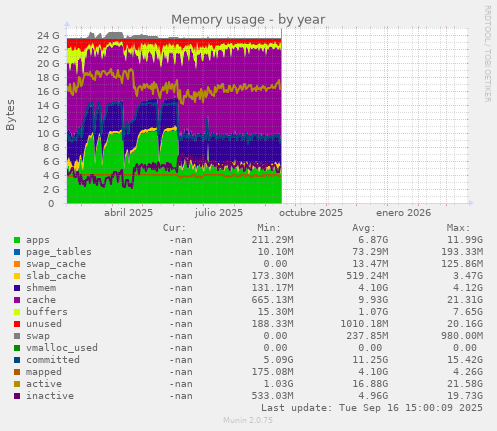Click the 'Last update' timestamp line
The width and height of the screenshot is (497, 431).
click(x=372, y=408)
